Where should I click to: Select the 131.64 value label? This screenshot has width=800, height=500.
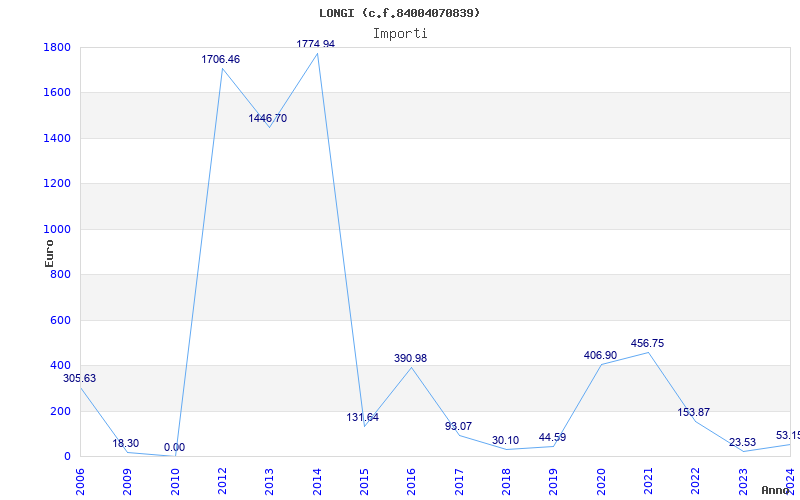[x=362, y=417]
